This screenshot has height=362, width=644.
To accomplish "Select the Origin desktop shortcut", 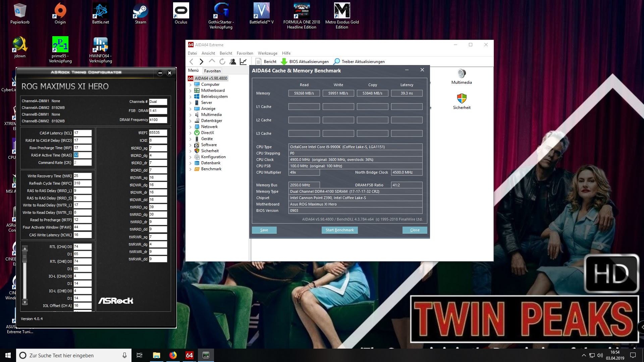I will (60, 14).
